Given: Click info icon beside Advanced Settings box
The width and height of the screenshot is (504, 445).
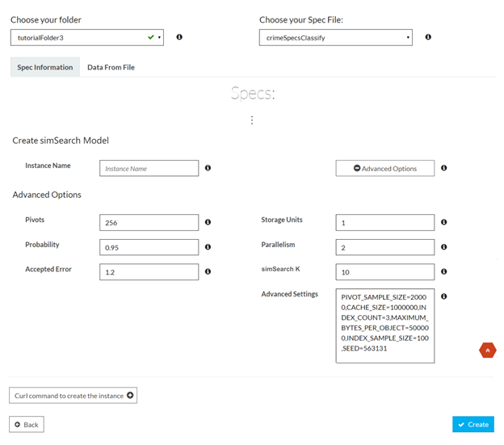Looking at the screenshot, I should pyautogui.click(x=443, y=296).
